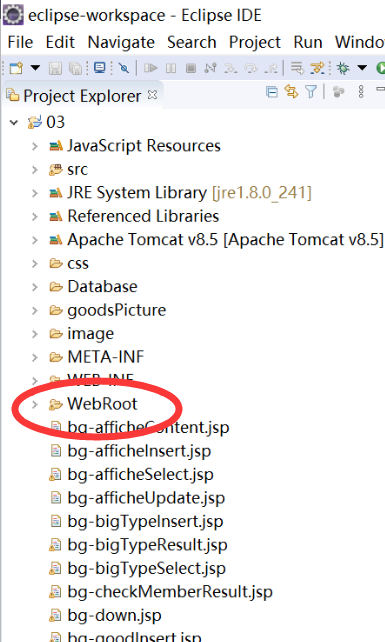Toggle Use Step Filters icon
Image resolution: width=385 pixels, height=642 pixels.
point(317,68)
